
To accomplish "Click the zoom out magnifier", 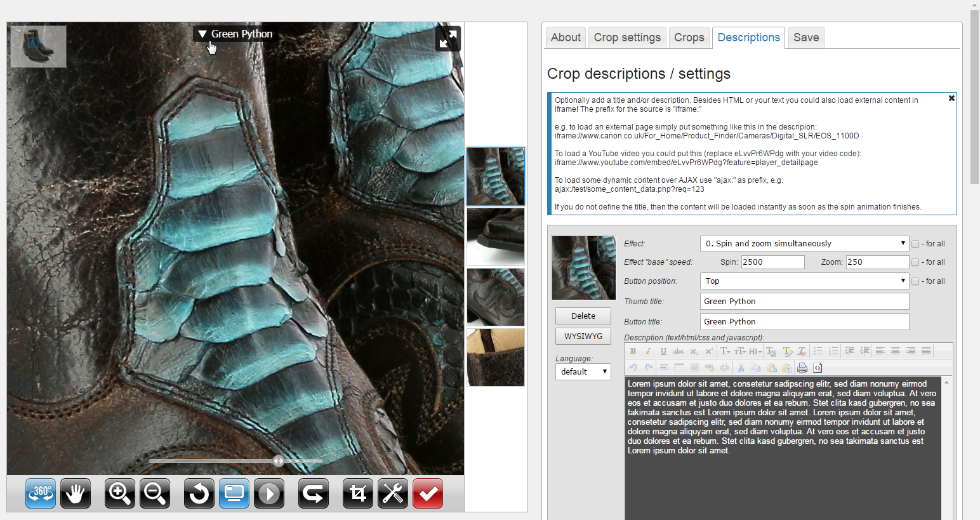I will click(x=155, y=493).
